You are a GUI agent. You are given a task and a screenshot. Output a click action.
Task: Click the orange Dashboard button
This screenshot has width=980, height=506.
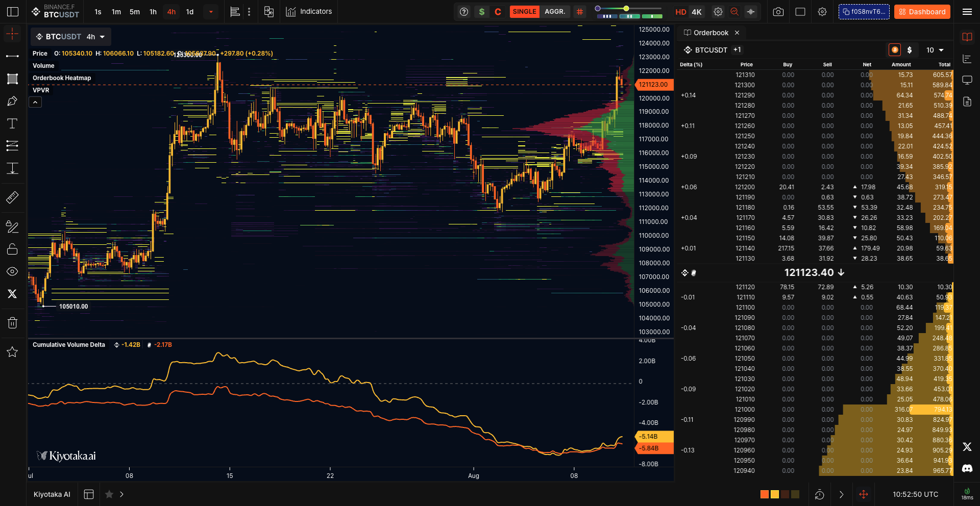[x=922, y=12]
